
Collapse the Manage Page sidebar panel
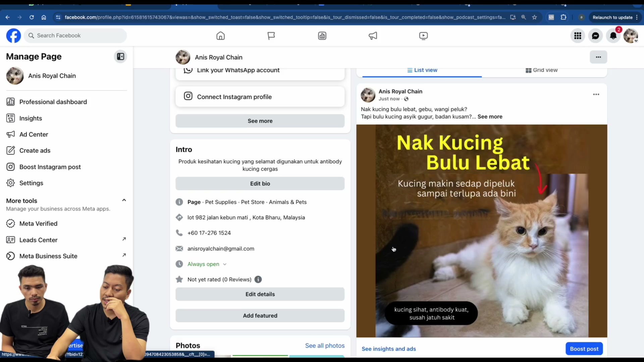pyautogui.click(x=120, y=56)
